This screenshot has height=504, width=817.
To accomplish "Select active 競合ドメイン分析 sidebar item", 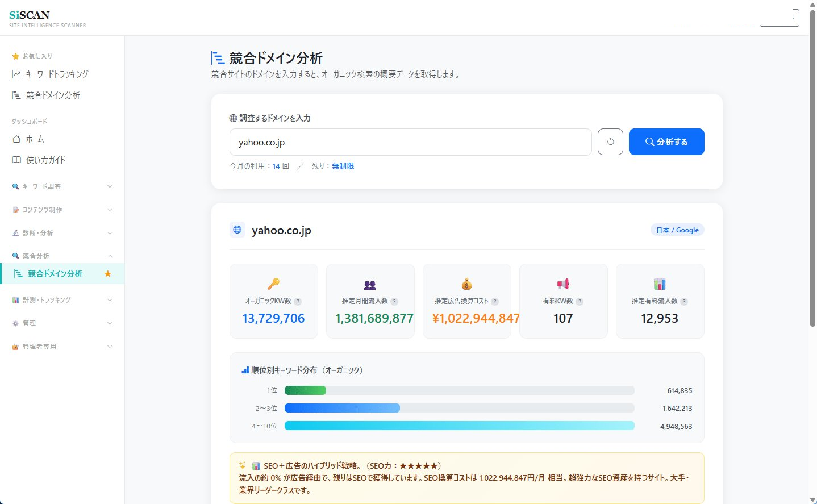I will [62, 274].
